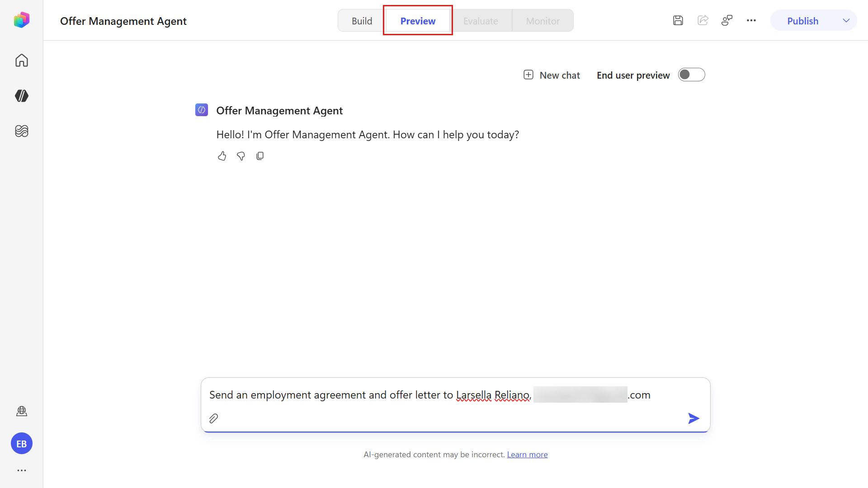Switch to the Build tab

(x=362, y=21)
